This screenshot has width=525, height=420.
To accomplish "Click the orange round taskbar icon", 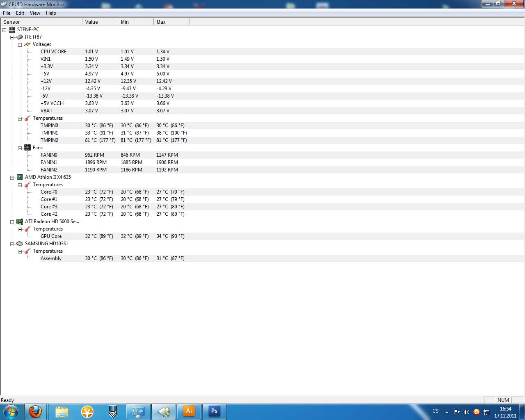I will click(87, 412).
